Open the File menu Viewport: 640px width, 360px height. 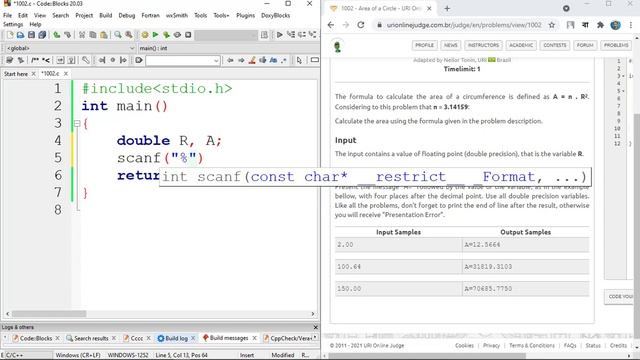pos(7,16)
